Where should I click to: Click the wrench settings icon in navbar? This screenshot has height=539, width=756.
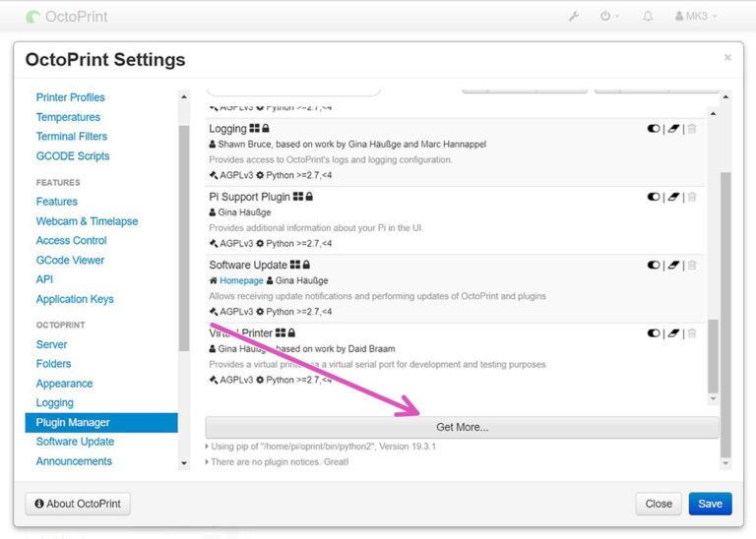coord(574,17)
